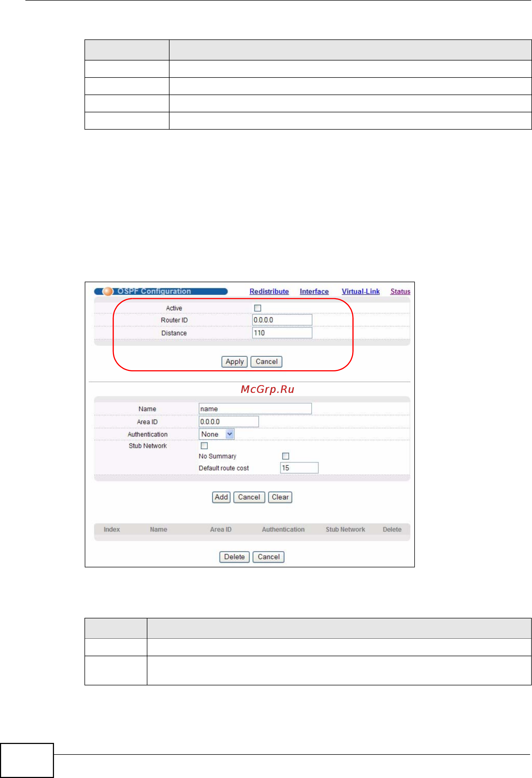Open the Interface link
This screenshot has width=532, height=778.
click(x=314, y=291)
